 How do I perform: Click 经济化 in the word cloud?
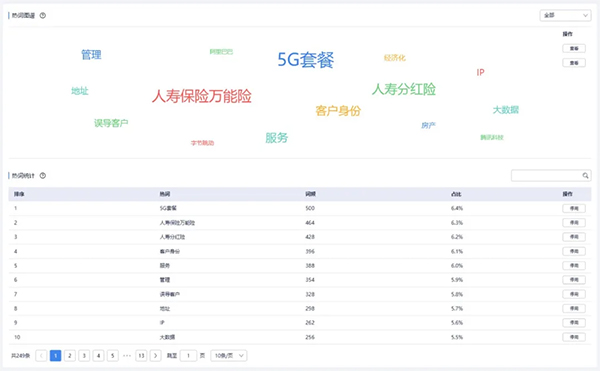(x=395, y=58)
